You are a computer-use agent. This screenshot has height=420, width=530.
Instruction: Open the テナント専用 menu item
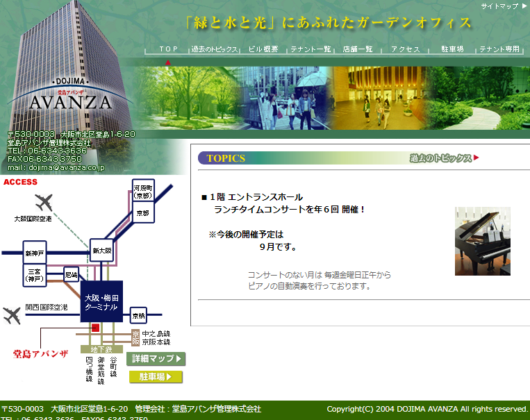click(499, 49)
